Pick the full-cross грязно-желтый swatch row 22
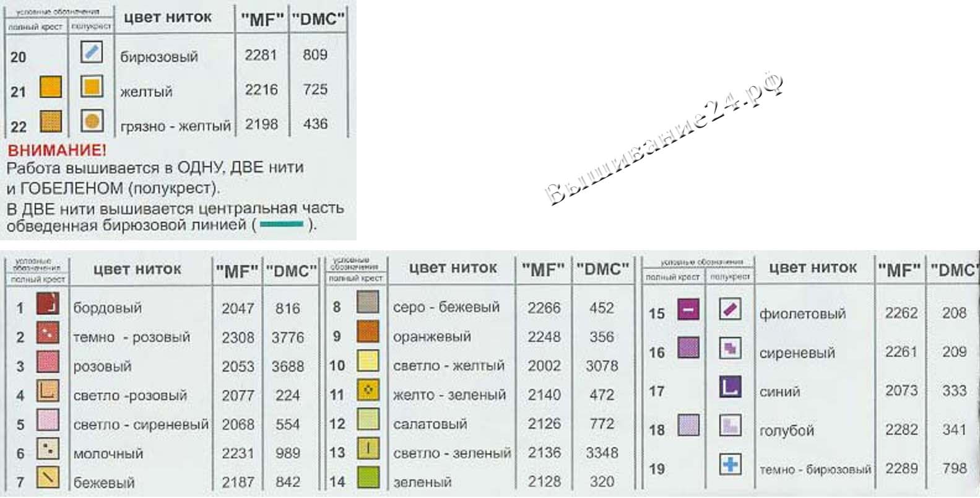 pyautogui.click(x=51, y=121)
